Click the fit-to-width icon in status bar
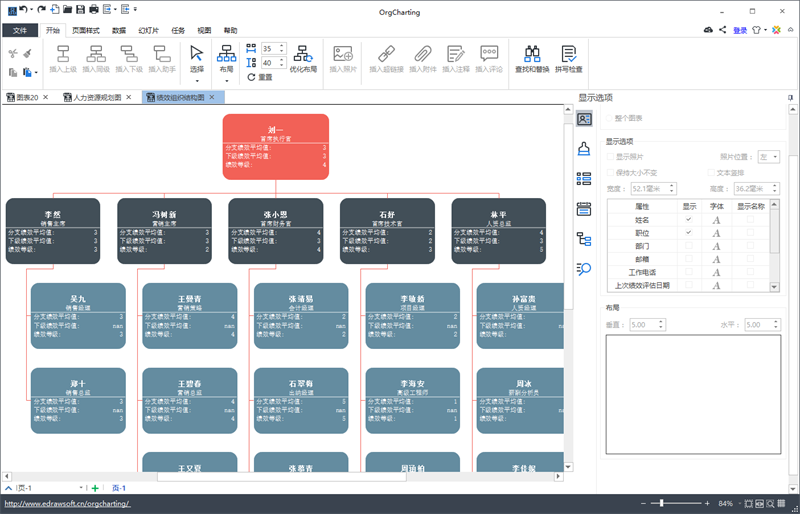 pyautogui.click(x=759, y=504)
